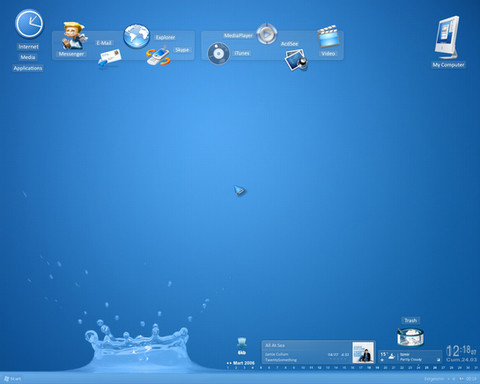The width and height of the screenshot is (480, 384).
Task: Select the Media category label
Action: [x=28, y=57]
